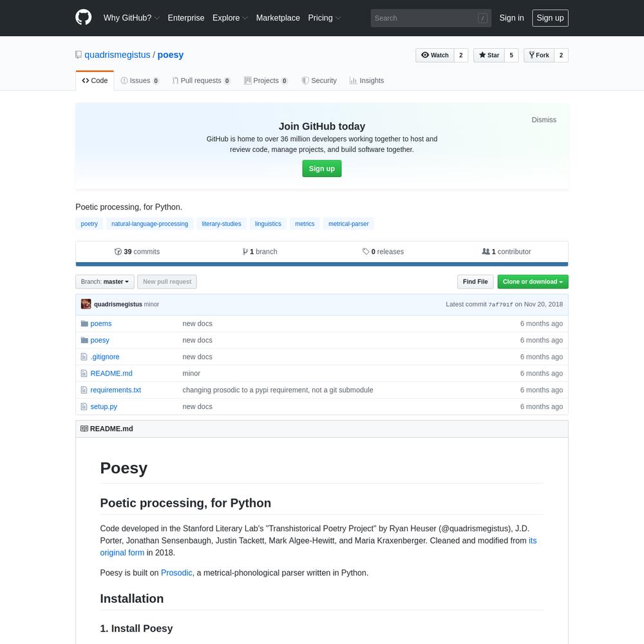Screen dimensions: 644x644
Task: Open the poems folder icon
Action: coord(84,324)
